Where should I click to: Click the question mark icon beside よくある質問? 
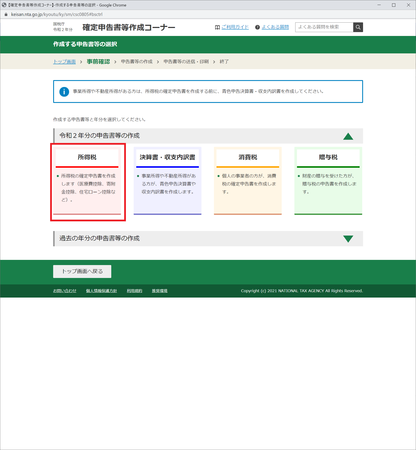coord(257,27)
